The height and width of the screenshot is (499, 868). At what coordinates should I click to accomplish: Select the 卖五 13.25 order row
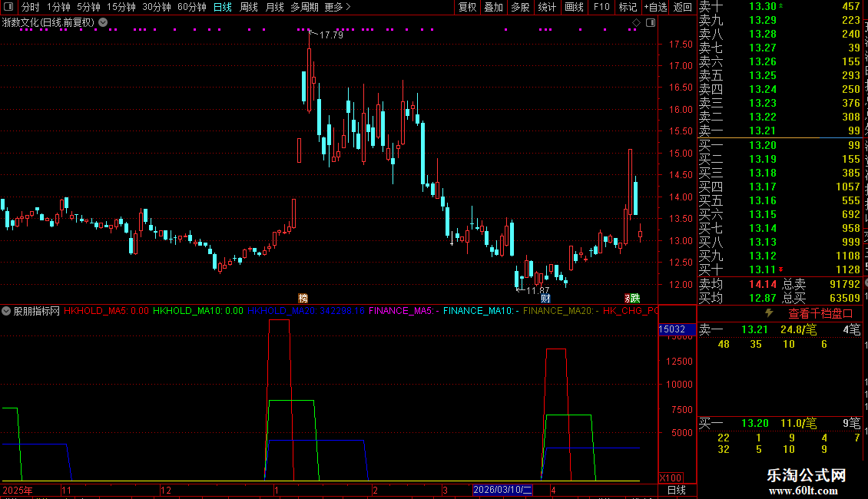[780, 76]
